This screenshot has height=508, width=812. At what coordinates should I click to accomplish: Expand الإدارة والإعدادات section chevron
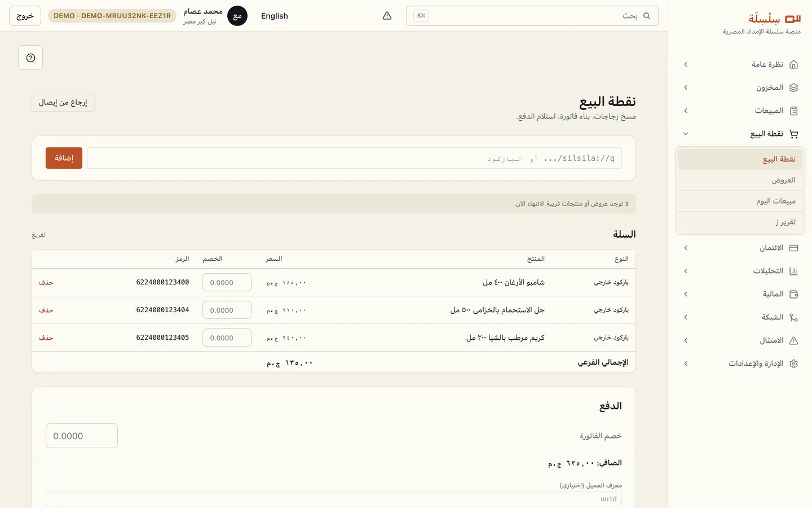pyautogui.click(x=686, y=364)
